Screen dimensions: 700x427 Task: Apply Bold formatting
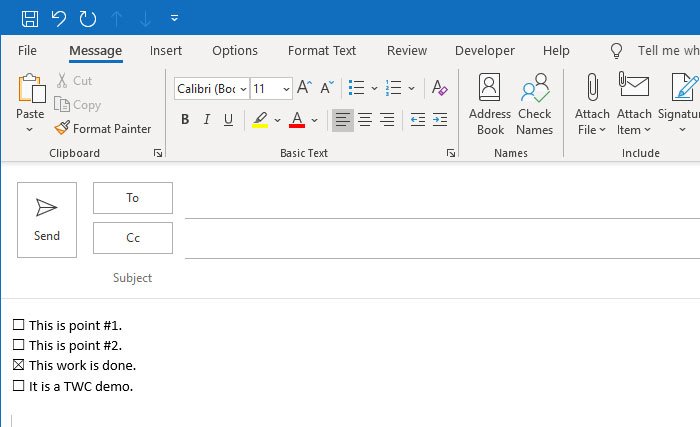click(185, 120)
